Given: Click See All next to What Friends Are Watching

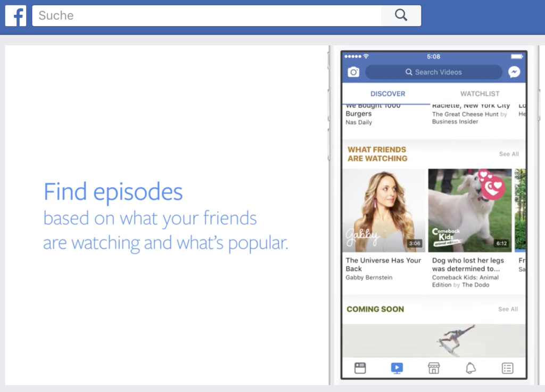Looking at the screenshot, I should [x=509, y=154].
